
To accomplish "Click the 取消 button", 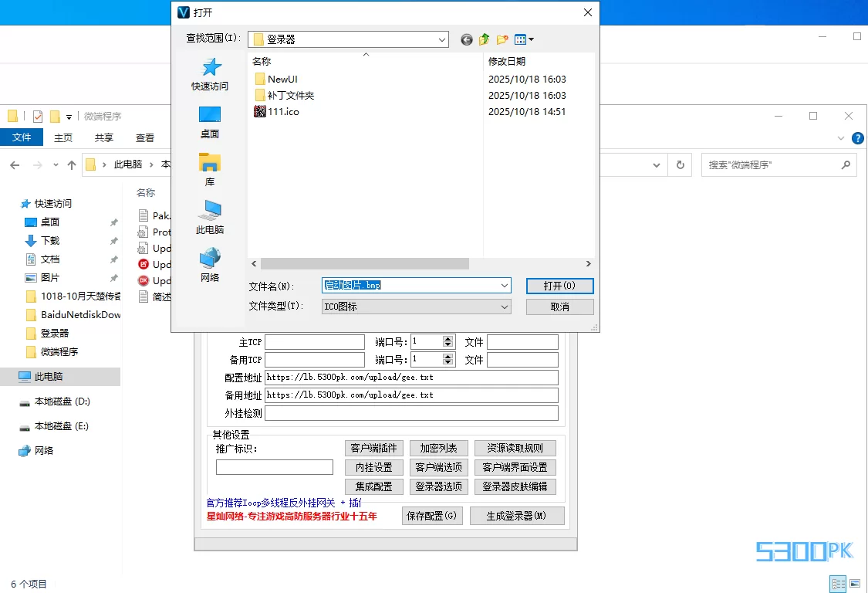I will coord(559,307).
